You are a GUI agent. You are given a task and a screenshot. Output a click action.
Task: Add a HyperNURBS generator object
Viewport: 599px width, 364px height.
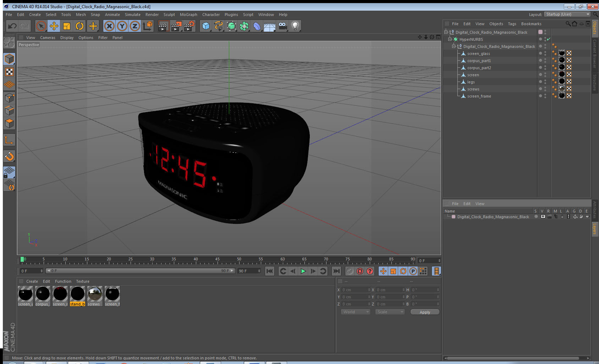coord(231,26)
